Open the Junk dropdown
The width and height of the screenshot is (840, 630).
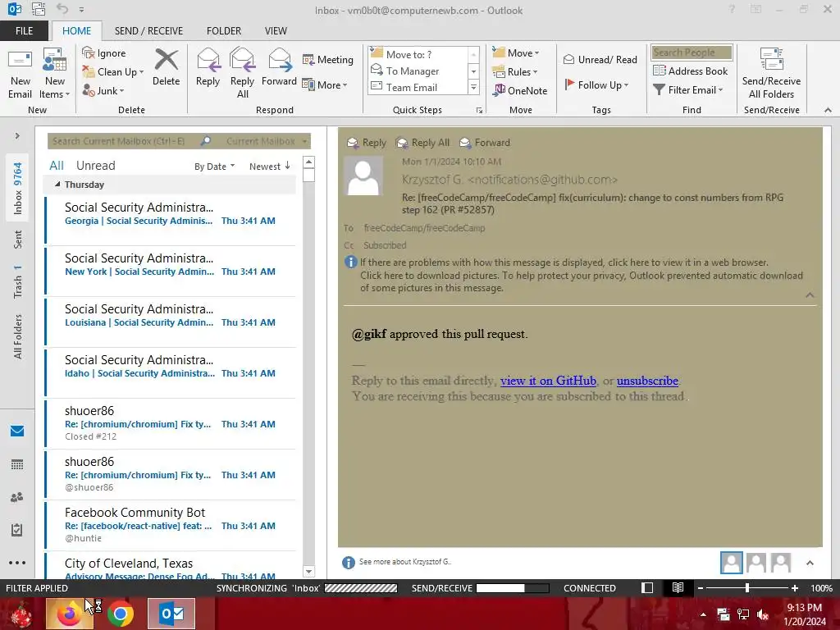(103, 90)
